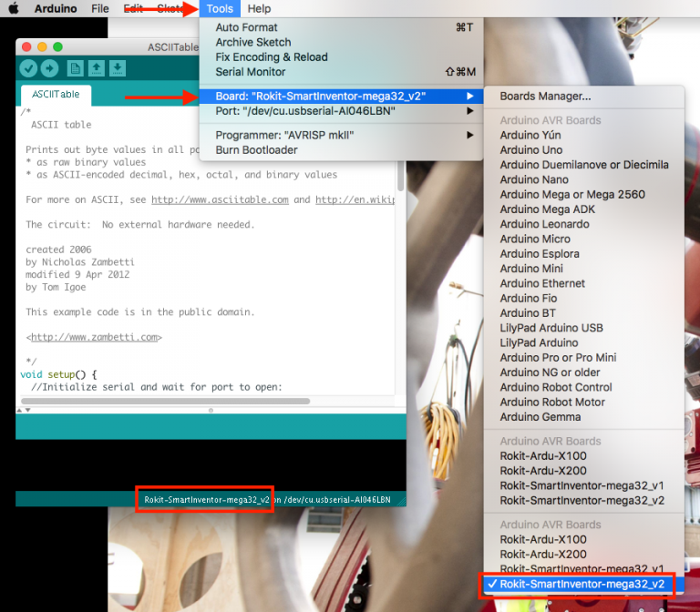700x612 pixels.
Task: Click the Verify checkmark toolbar icon
Action: tap(28, 68)
